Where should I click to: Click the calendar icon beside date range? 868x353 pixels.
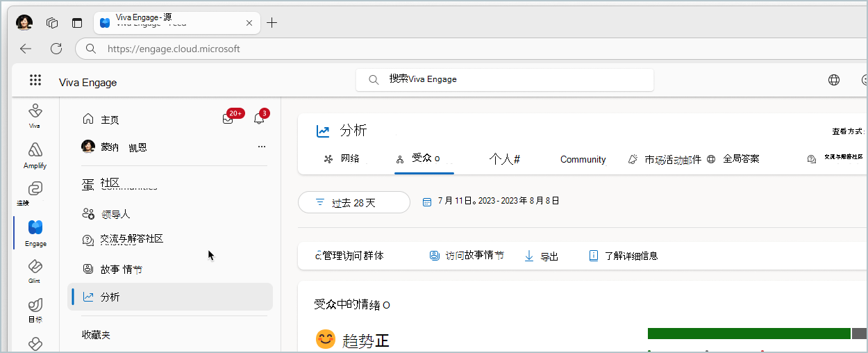426,202
